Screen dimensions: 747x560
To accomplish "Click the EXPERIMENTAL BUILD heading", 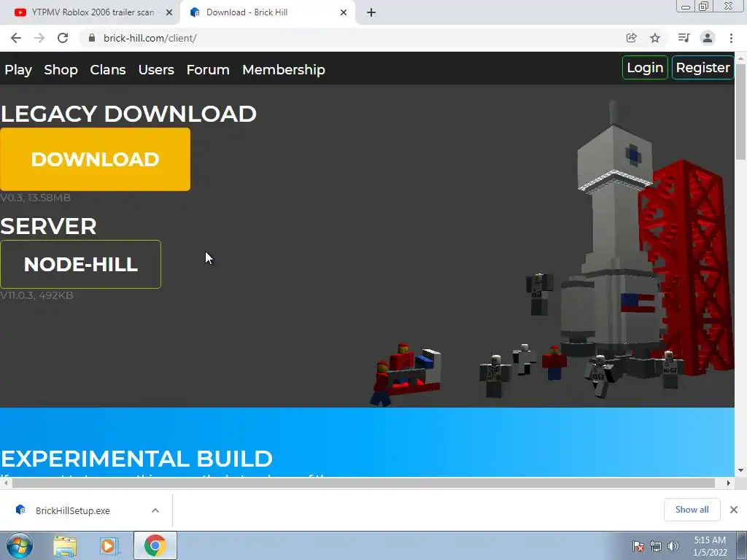I will (x=136, y=459).
